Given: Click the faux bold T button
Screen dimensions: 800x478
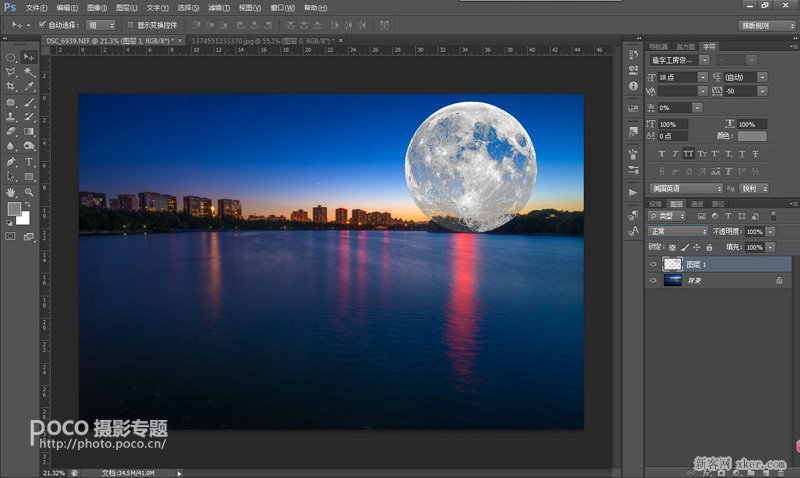Looking at the screenshot, I should (662, 154).
